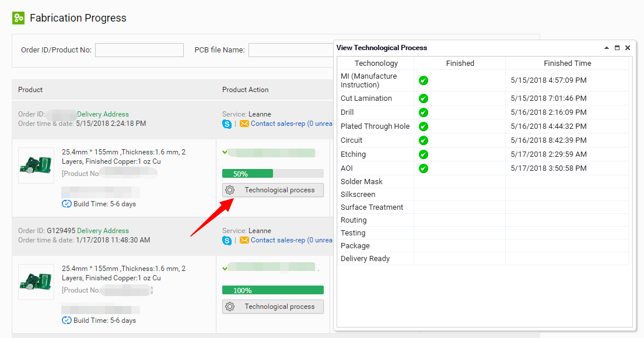Screen dimensions: 644x338
Task: Click the green check icon in the Drill row
Action: pyautogui.click(x=423, y=112)
